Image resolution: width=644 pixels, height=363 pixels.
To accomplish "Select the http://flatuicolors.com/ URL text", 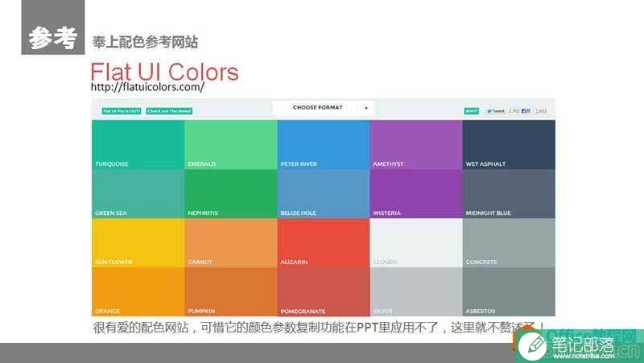I will coord(147,87).
